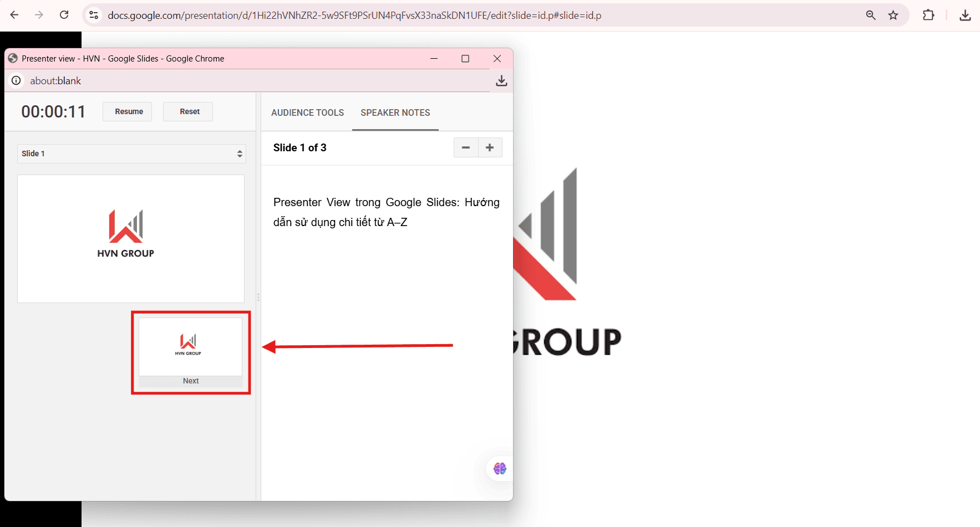Open browser downloads from the toolbar
Viewport: 980px width, 527px height.
(x=965, y=15)
